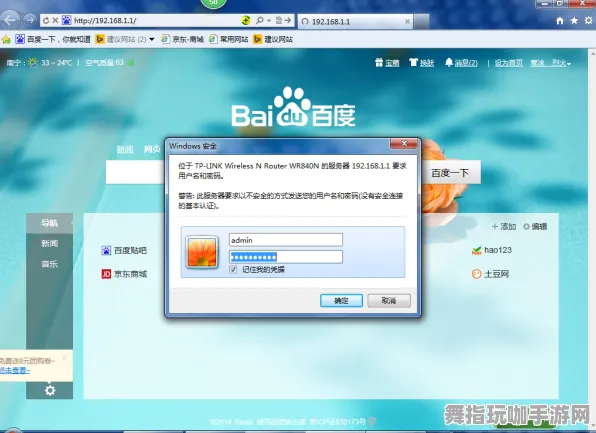Select 音乐 in the left sidebar
Screen dimensions: 596x433
tap(49, 264)
